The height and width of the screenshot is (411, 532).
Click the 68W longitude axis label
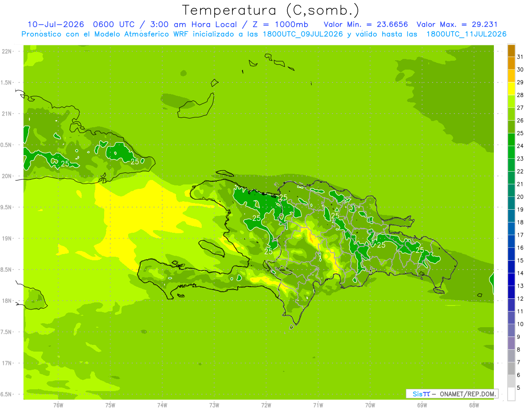pyautogui.click(x=474, y=405)
